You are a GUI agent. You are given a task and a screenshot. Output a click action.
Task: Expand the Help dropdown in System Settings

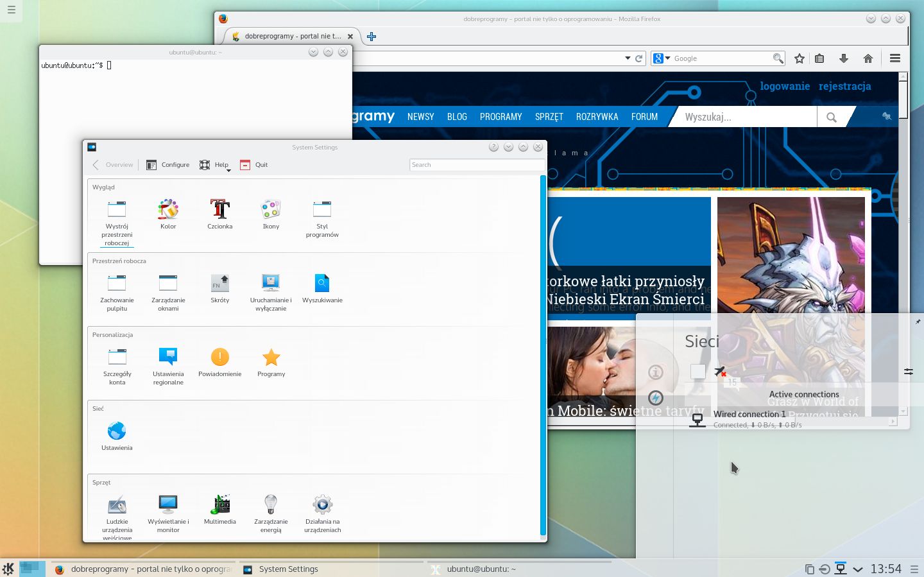click(214, 165)
